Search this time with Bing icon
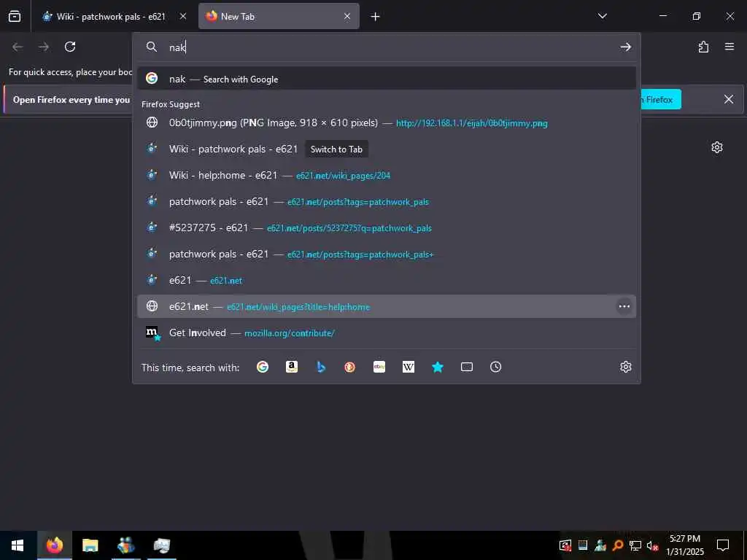The height and width of the screenshot is (560, 747). [321, 367]
